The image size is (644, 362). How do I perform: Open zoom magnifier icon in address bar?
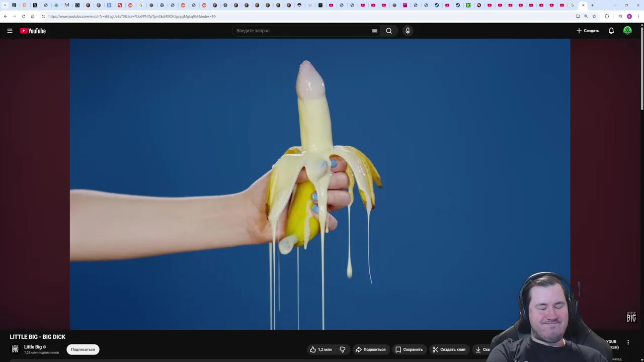[x=586, y=16]
